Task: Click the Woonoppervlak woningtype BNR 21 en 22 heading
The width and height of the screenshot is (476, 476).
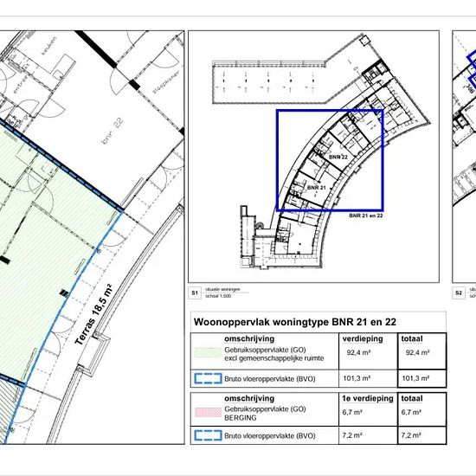Action: [x=295, y=322]
